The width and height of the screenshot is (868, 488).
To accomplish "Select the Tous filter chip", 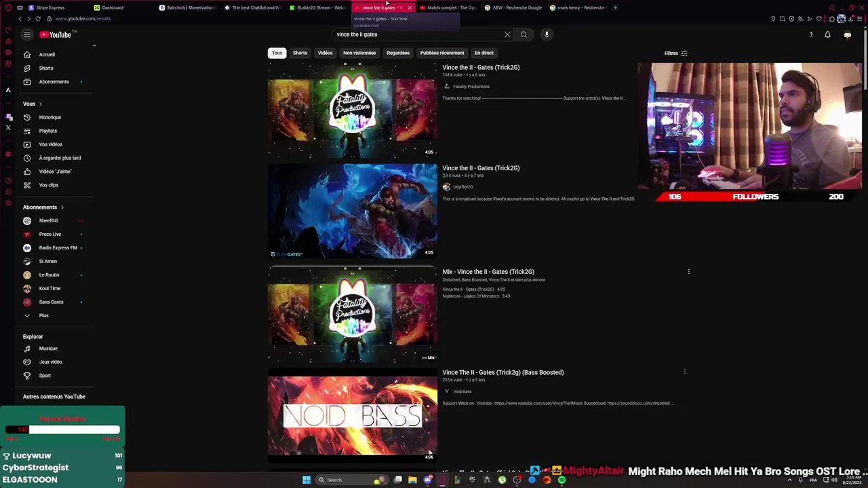I will pos(277,53).
